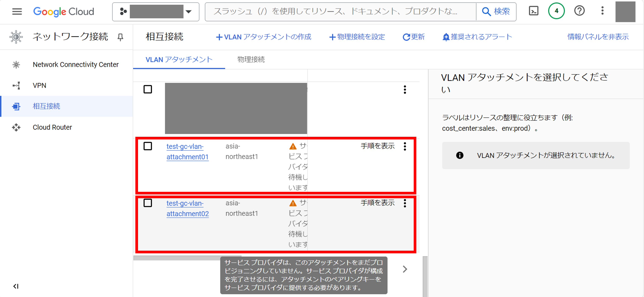Go to next page with chevron arrow
This screenshot has width=644, height=297.
coord(405,269)
